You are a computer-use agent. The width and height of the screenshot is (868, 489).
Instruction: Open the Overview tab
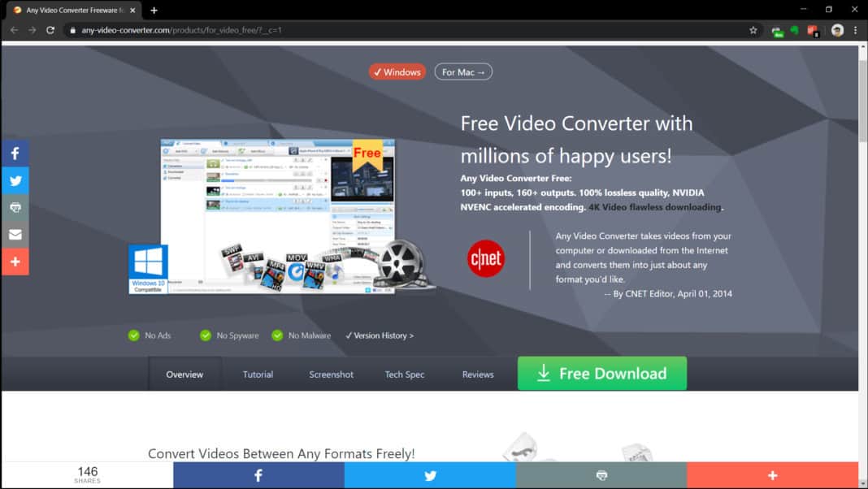(x=184, y=374)
